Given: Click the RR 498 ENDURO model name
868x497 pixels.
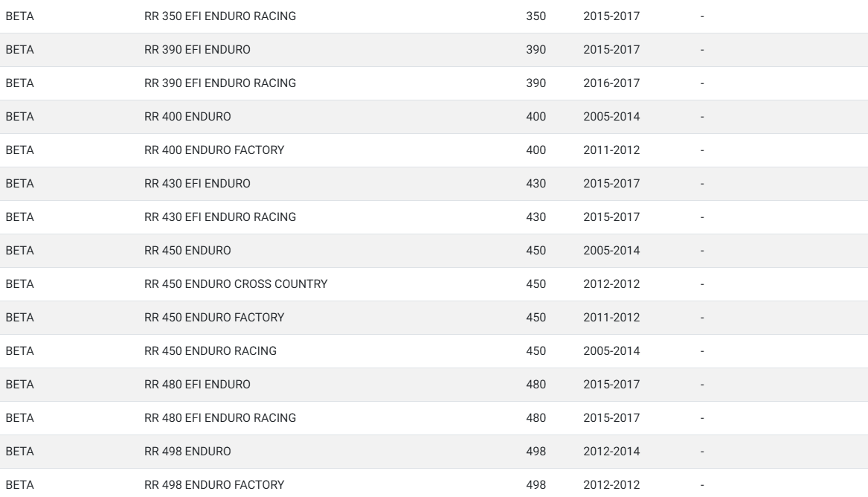Looking at the screenshot, I should pos(187,452).
